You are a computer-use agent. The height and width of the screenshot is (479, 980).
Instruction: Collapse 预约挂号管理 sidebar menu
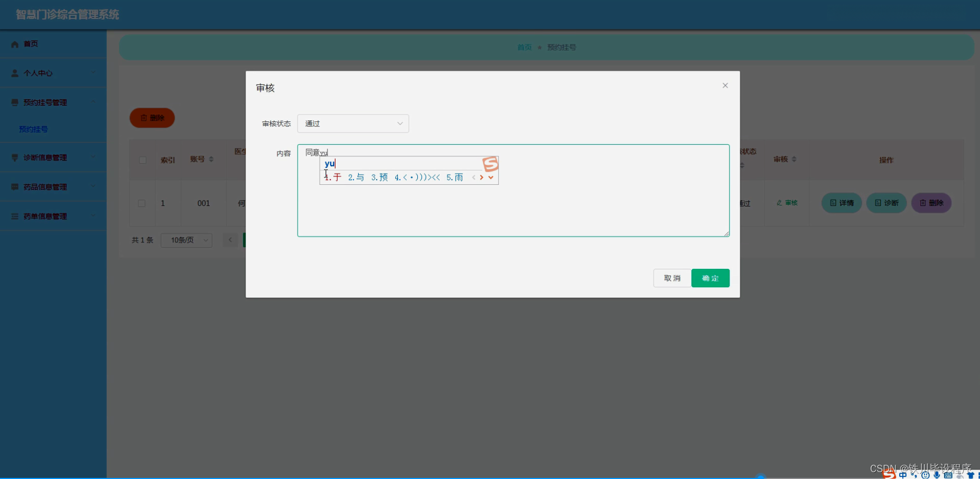pos(53,102)
